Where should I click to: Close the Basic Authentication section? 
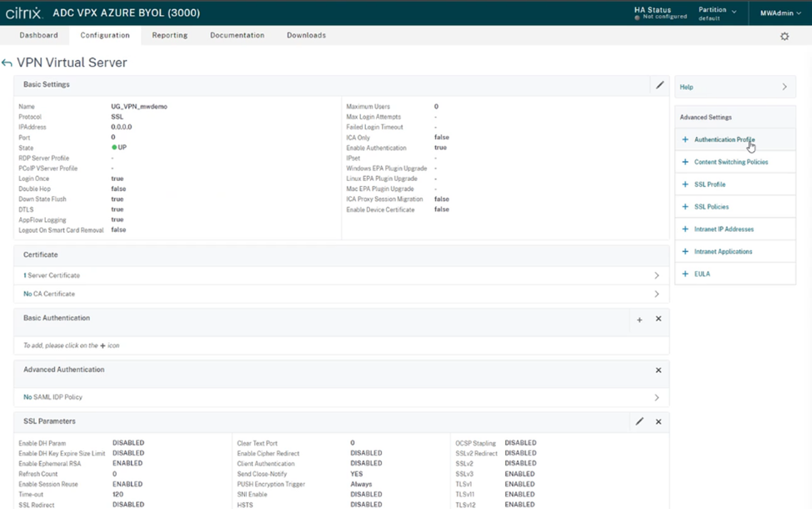click(x=659, y=319)
